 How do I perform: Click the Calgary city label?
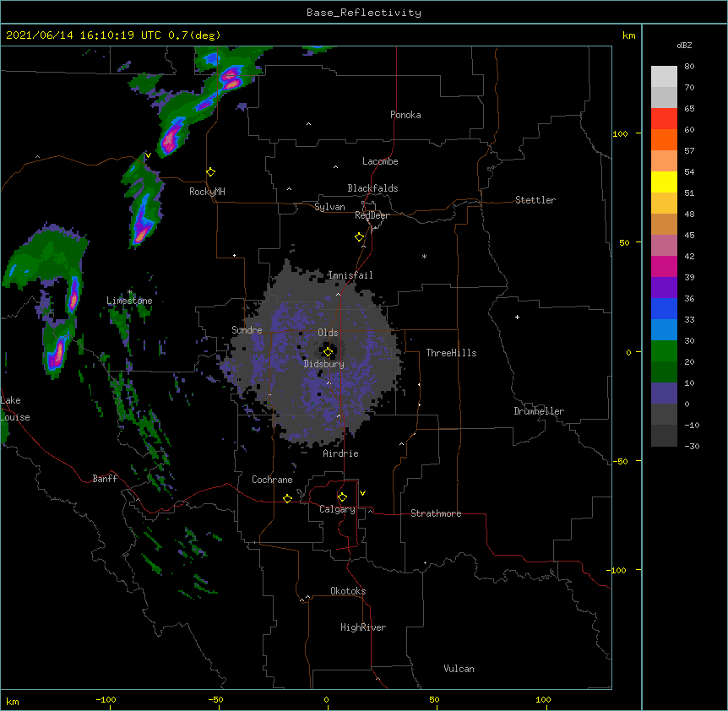tap(337, 509)
